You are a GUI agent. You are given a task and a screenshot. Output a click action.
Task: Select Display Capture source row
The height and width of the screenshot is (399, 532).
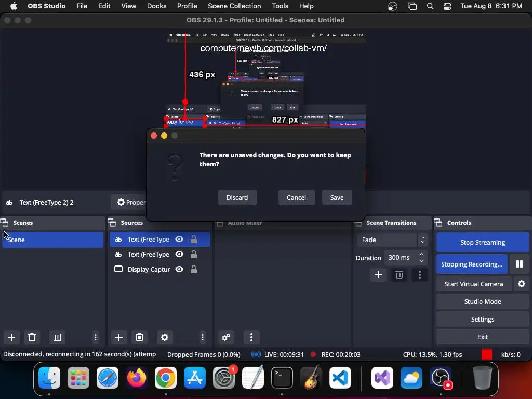pyautogui.click(x=160, y=269)
